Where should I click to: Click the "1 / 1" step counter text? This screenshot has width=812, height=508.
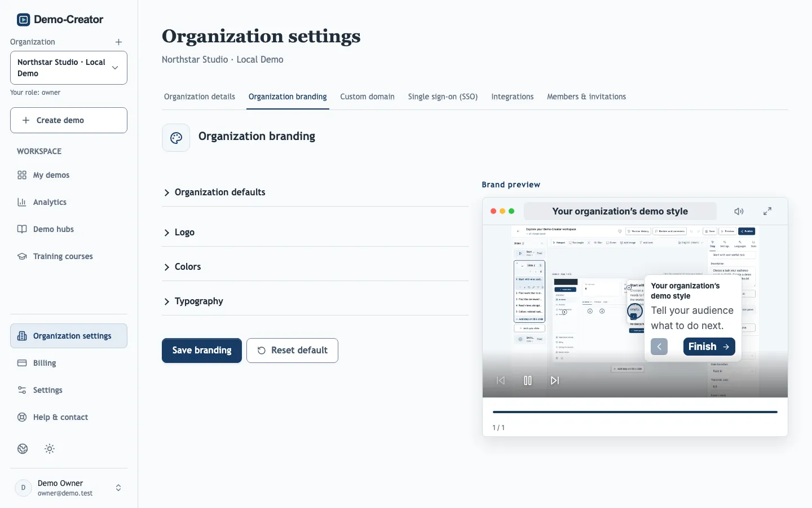point(498,428)
